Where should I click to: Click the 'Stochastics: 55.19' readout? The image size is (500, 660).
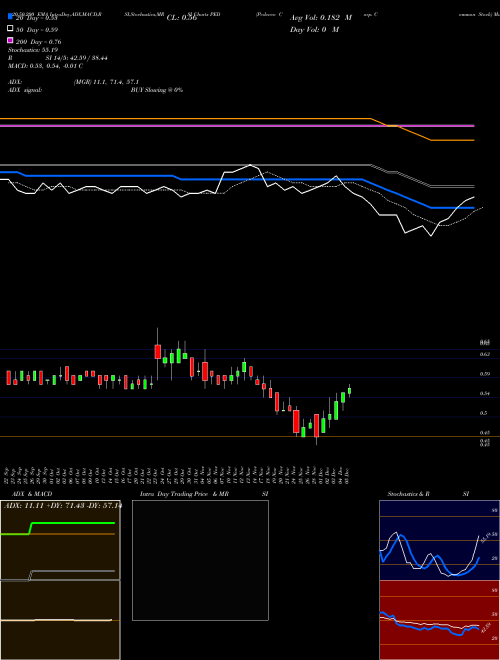[x=33, y=50]
